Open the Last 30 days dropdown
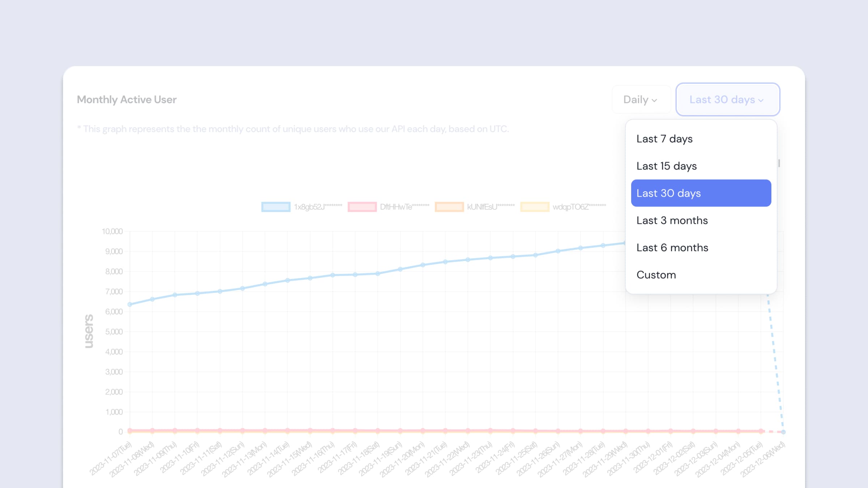This screenshot has width=868, height=488. (x=728, y=99)
